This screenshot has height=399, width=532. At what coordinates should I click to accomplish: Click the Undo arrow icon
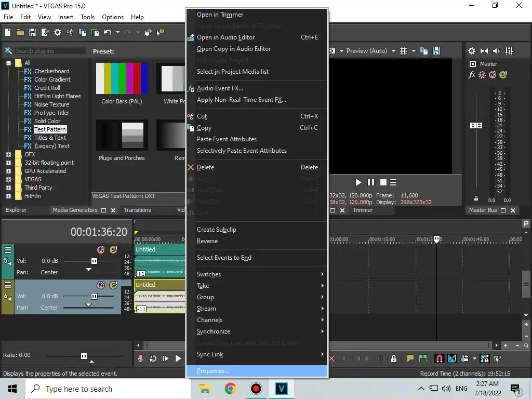point(108,32)
